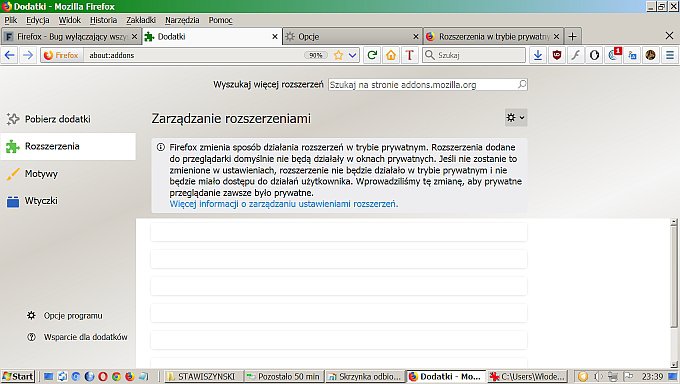Viewport: 680px width, 384px height.
Task: Click the translate extension icon
Action: [x=632, y=55]
